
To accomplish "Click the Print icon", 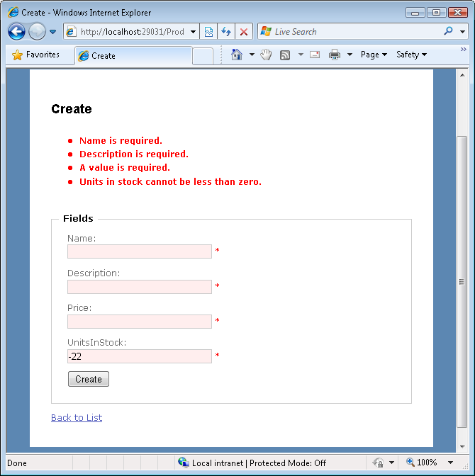I will click(x=335, y=55).
